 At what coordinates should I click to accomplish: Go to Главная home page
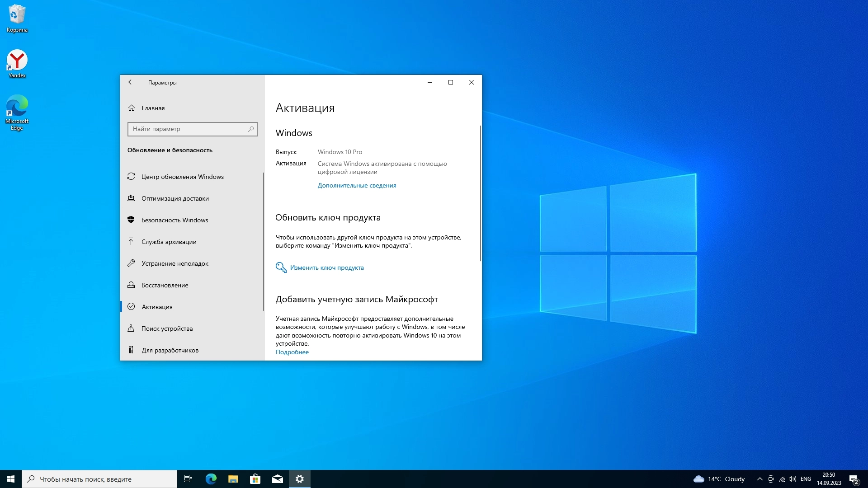coord(153,108)
